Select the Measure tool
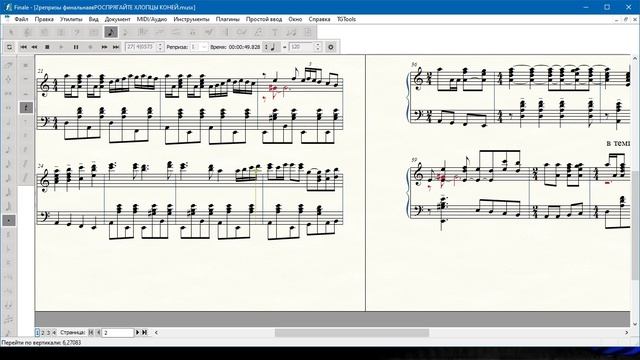The height and width of the screenshot is (360, 640). 94,32
